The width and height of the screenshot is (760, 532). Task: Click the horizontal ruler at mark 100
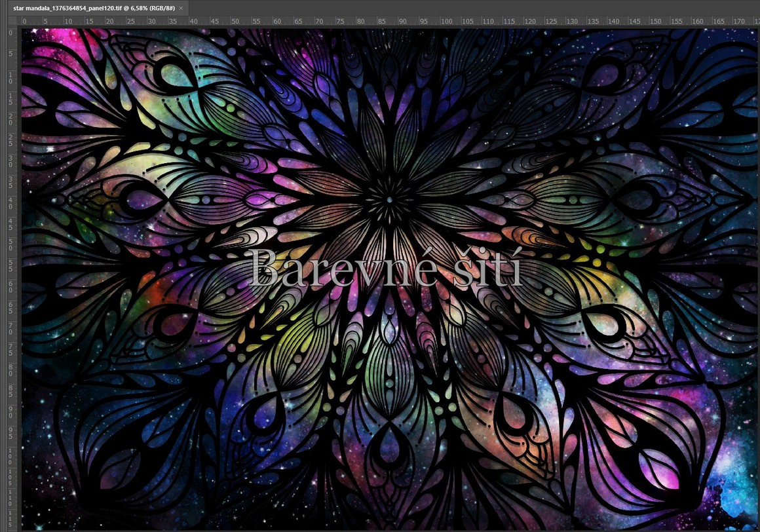(446, 22)
